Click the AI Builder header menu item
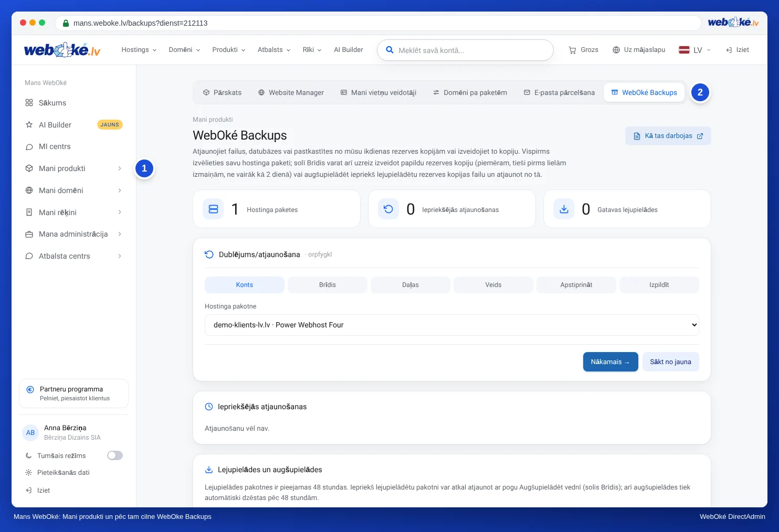 (x=349, y=50)
